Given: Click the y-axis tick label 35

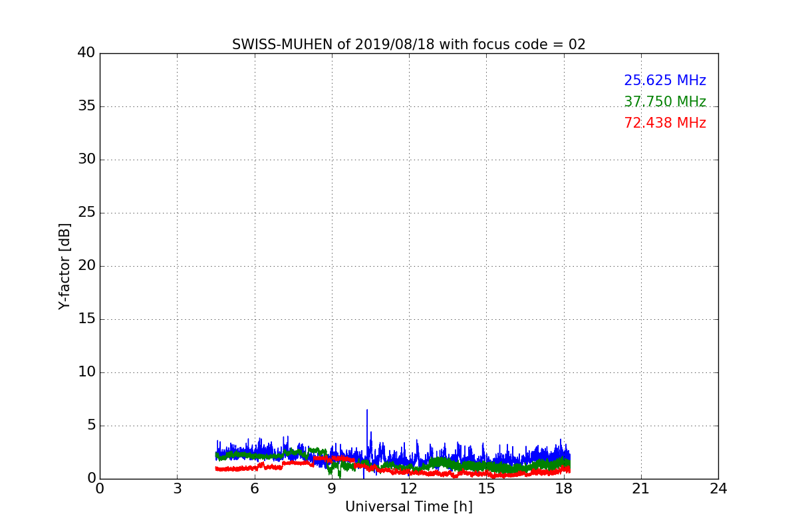Looking at the screenshot, I should tap(86, 106).
